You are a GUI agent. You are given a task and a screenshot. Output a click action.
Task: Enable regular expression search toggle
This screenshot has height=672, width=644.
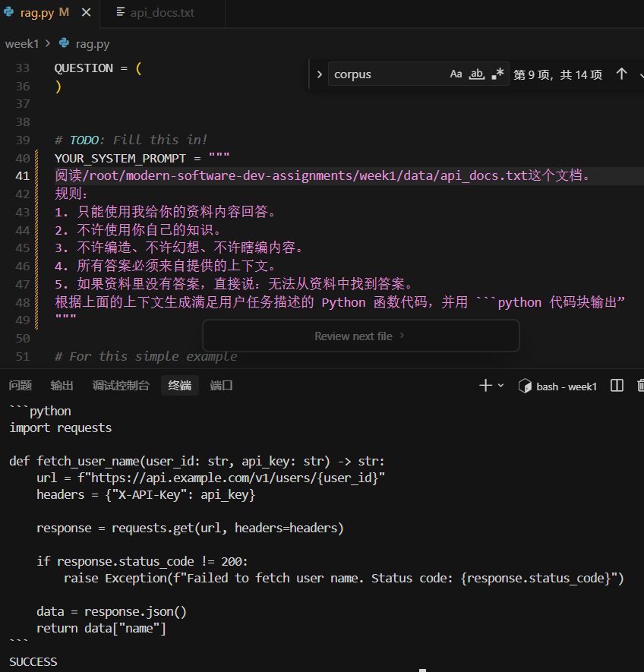(x=497, y=74)
